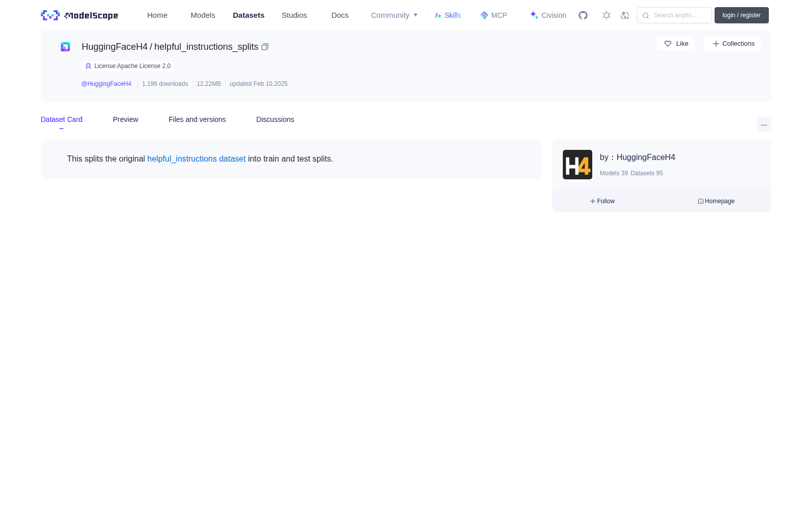Click the Datasets 95 count
The width and height of the screenshot is (812, 508).
coord(647,173)
